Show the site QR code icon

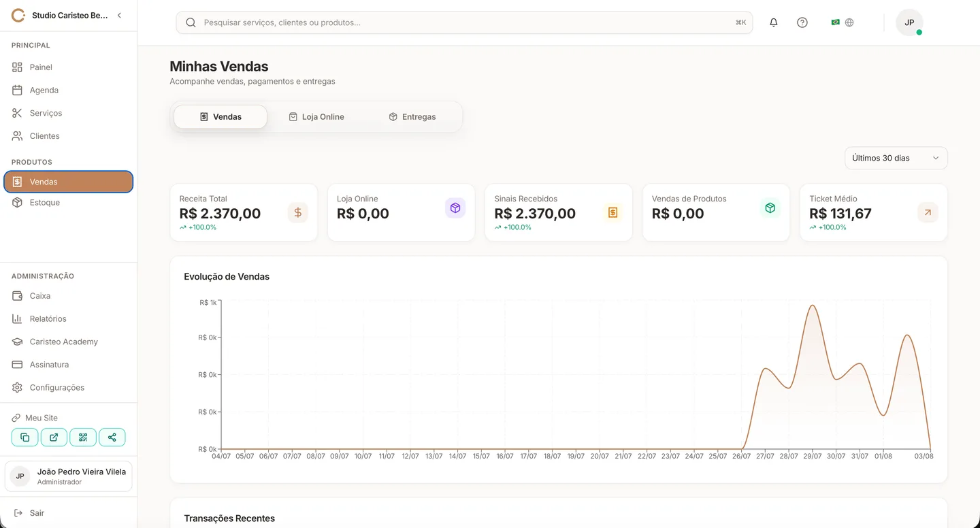tap(83, 438)
